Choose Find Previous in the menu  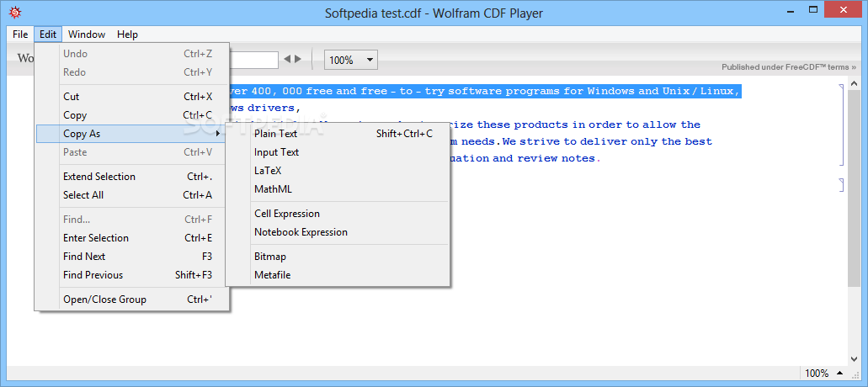132,275
